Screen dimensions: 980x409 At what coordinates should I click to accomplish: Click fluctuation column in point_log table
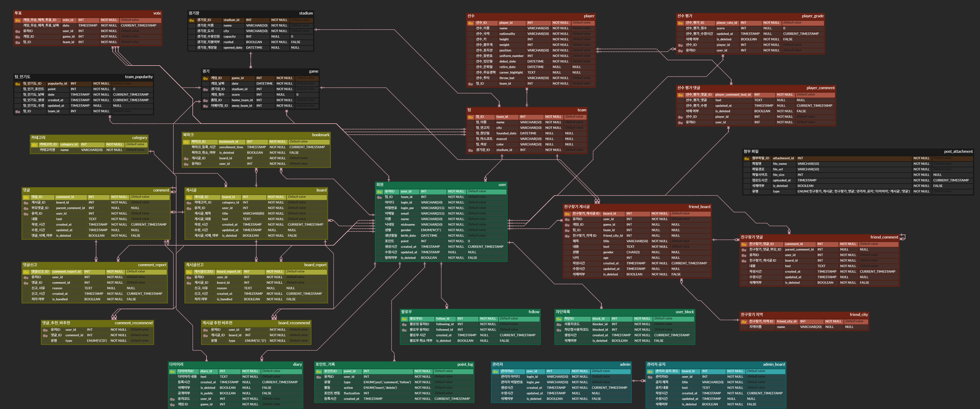click(351, 394)
